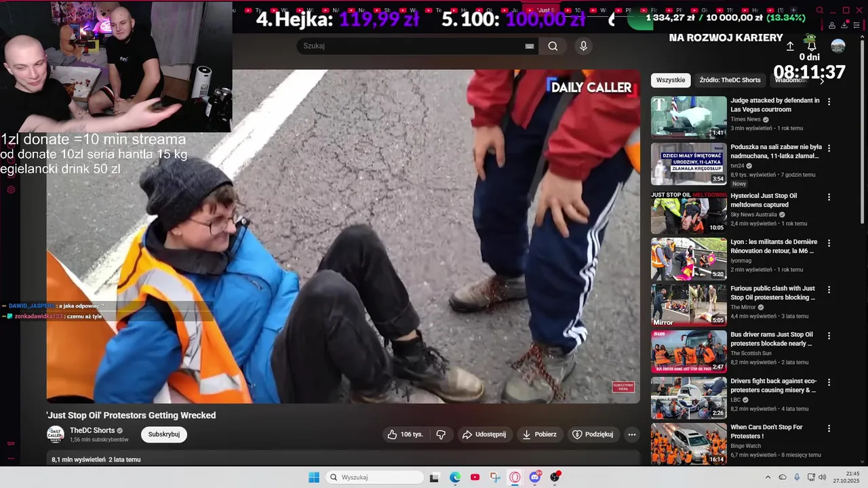Subscribe using the Subskrybuj button
This screenshot has width=868, height=488.
click(x=164, y=434)
